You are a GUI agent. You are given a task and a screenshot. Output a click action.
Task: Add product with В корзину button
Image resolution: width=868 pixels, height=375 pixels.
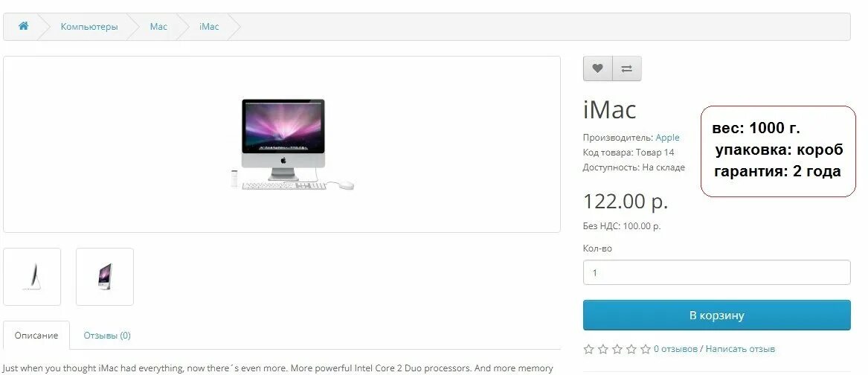point(716,315)
